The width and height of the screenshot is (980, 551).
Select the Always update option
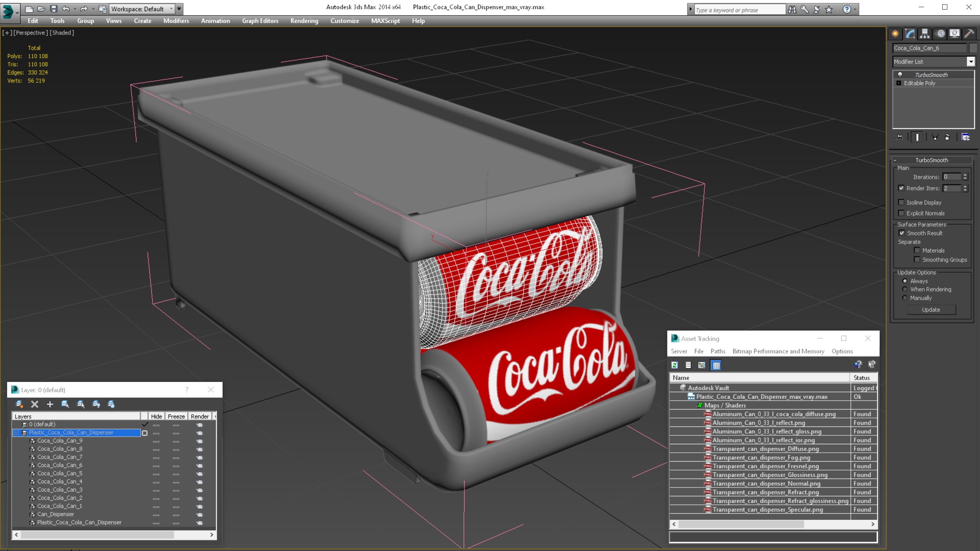coord(905,281)
